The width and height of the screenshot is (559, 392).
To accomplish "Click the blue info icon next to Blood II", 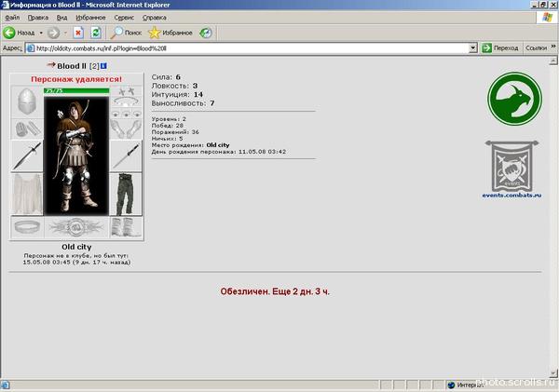I will 103,66.
